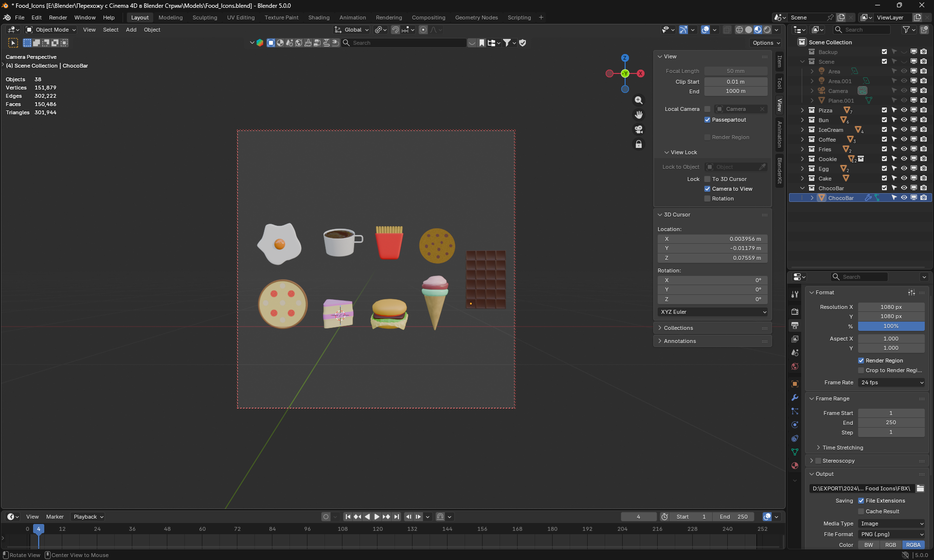
Task: Enable the Lock To 3D Cursor checkbox
Action: click(707, 179)
